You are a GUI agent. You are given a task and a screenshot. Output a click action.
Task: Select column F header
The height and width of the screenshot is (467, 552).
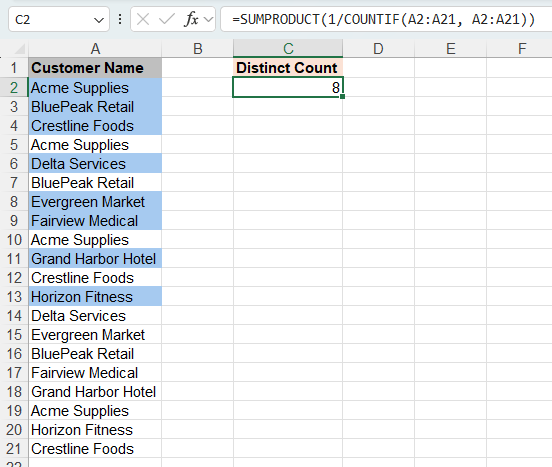[x=520, y=49]
